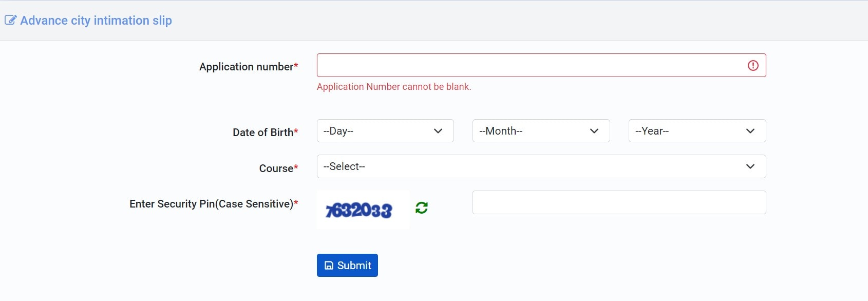Click the Application Number cannot be blank error
This screenshot has width=868, height=301.
[x=393, y=87]
